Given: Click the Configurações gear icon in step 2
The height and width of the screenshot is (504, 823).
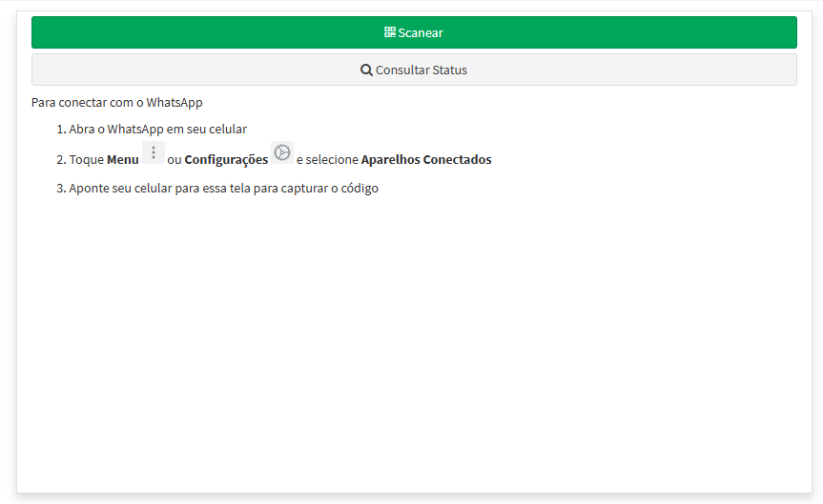Looking at the screenshot, I should click(282, 152).
